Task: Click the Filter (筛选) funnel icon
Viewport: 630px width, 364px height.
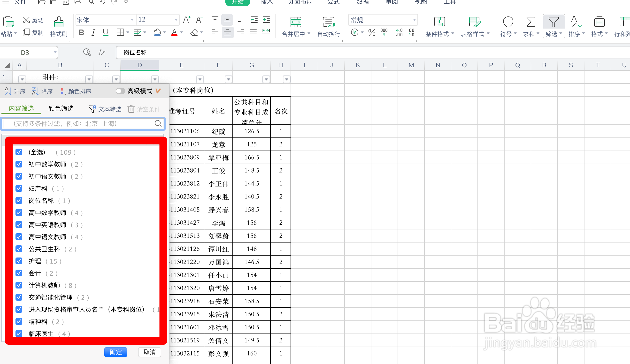Action: tap(553, 22)
